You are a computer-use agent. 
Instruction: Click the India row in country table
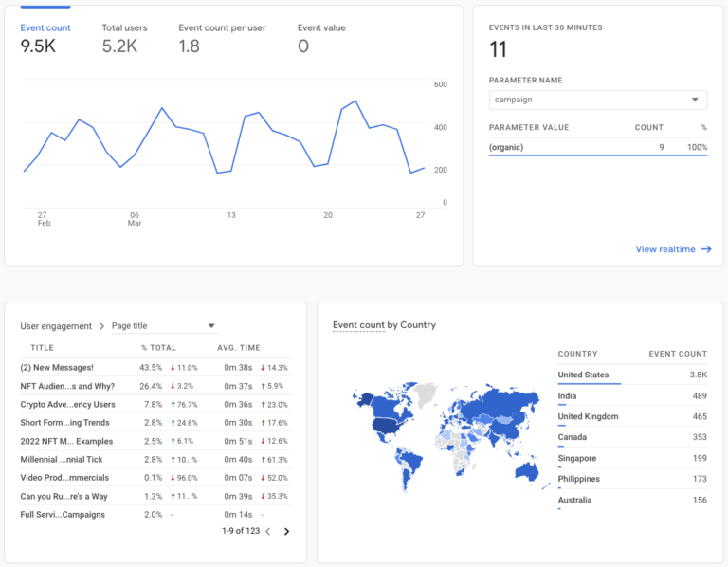(632, 396)
